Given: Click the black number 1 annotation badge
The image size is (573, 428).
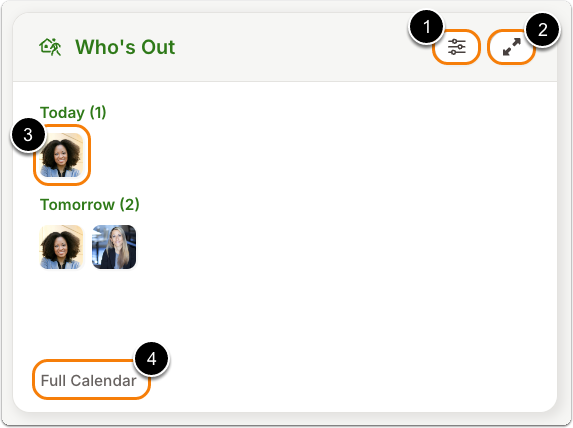Looking at the screenshot, I should tap(426, 27).
